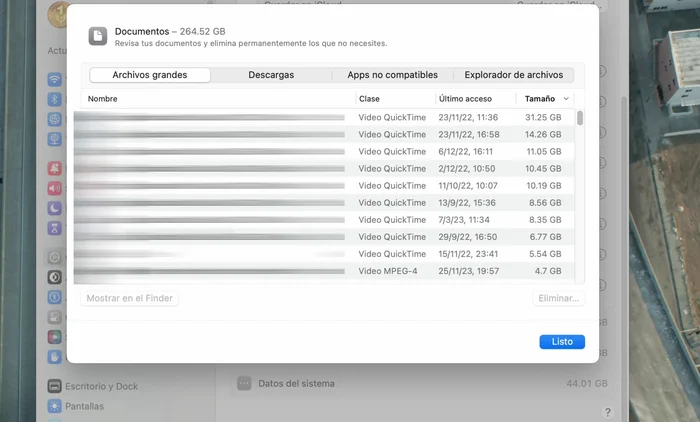Open Siri icon in settings sidebar
700x422 pixels.
click(54, 337)
